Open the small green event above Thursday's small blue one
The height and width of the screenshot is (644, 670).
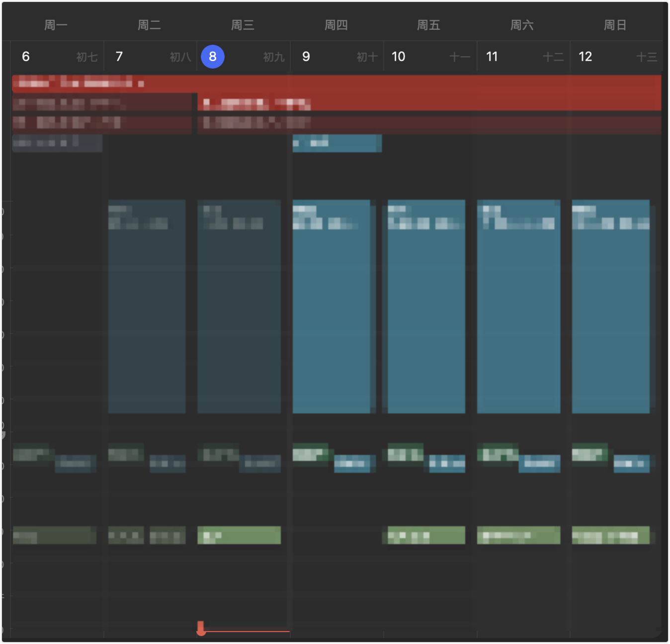tap(310, 451)
